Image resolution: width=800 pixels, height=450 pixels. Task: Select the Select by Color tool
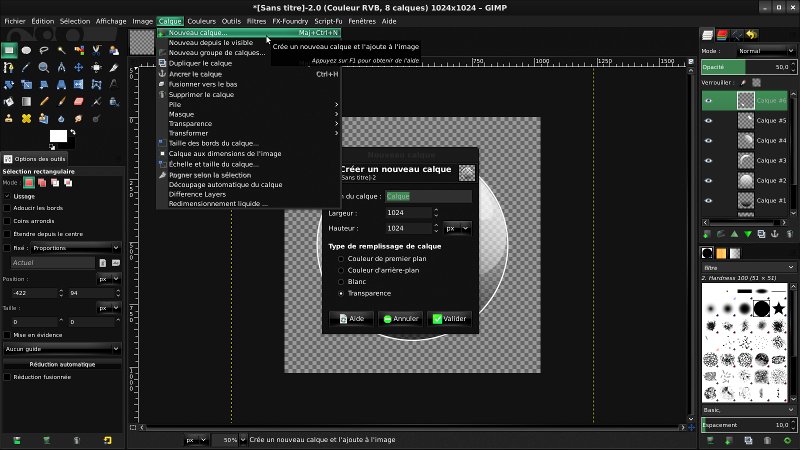79,50
